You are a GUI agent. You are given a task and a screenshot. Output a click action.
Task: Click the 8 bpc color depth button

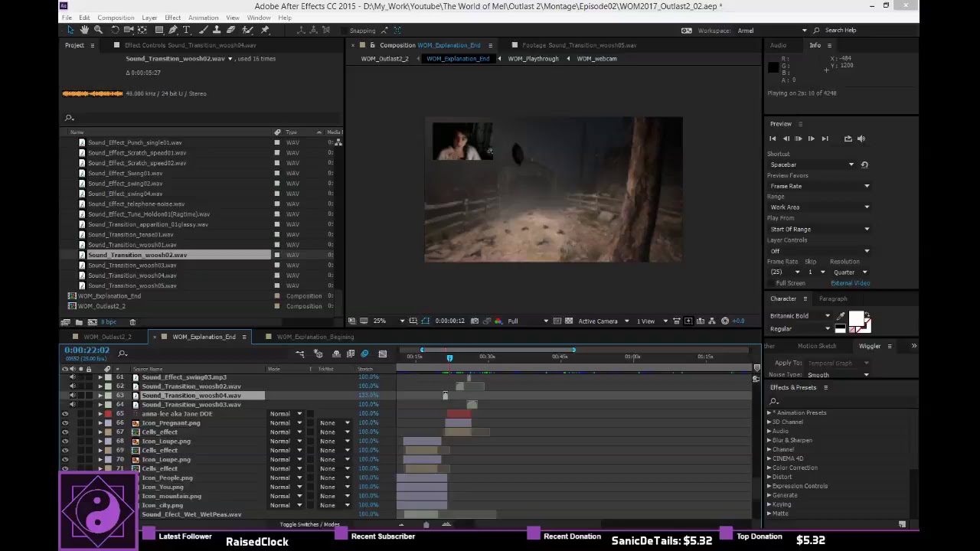click(x=108, y=322)
